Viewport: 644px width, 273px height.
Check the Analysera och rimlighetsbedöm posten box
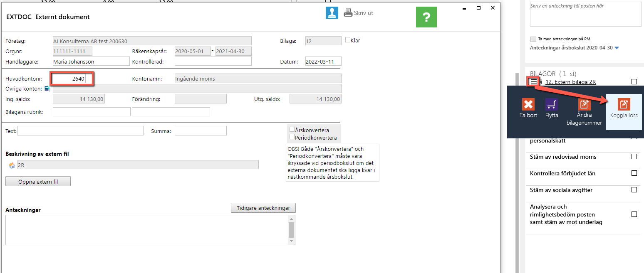coord(634,214)
